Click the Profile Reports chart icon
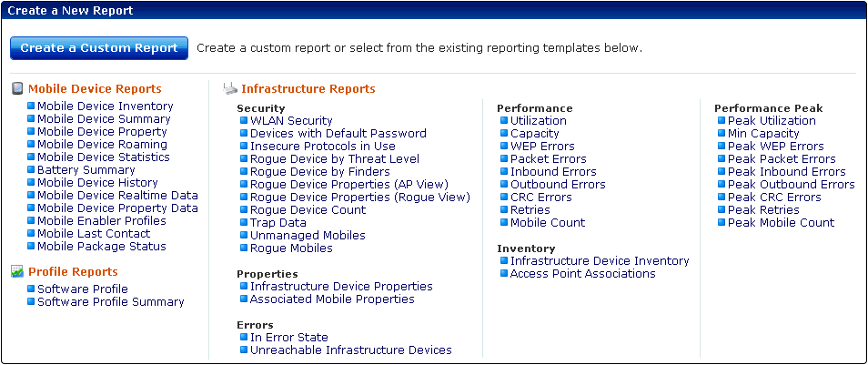Viewport: 868px width, 365px height. click(17, 271)
